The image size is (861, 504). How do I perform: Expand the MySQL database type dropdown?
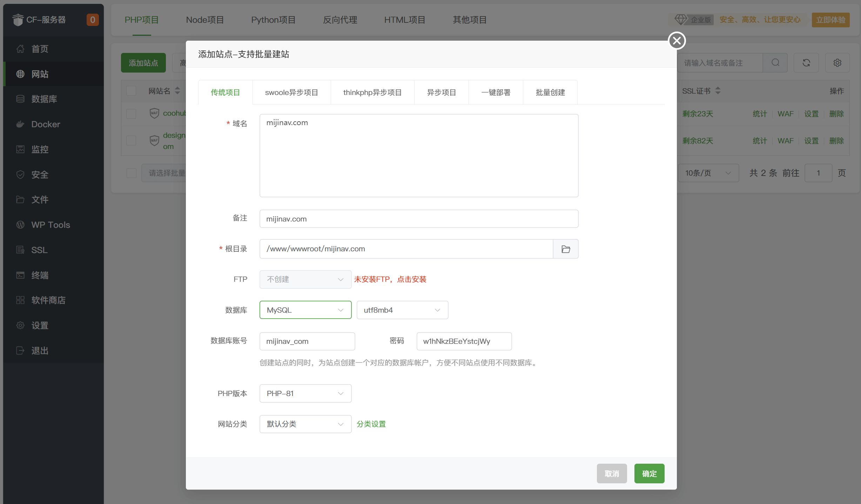click(x=305, y=310)
